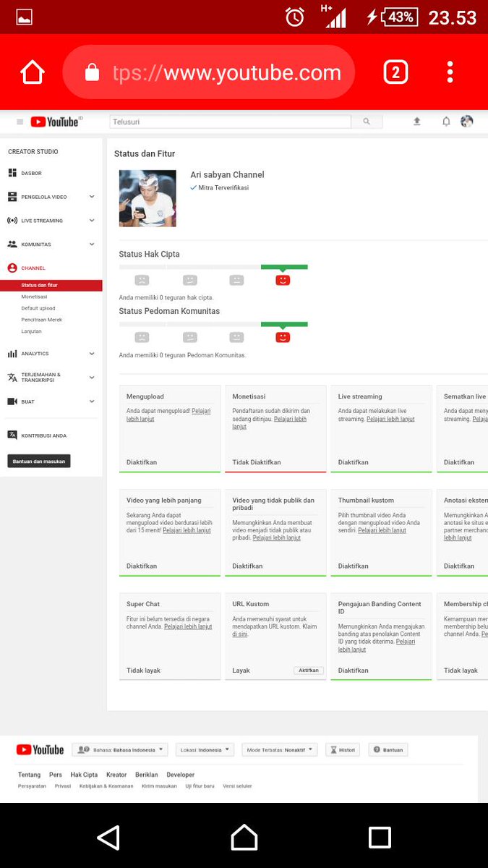488x868 pixels.
Task: Click the Telusuri search field
Action: tap(230, 122)
